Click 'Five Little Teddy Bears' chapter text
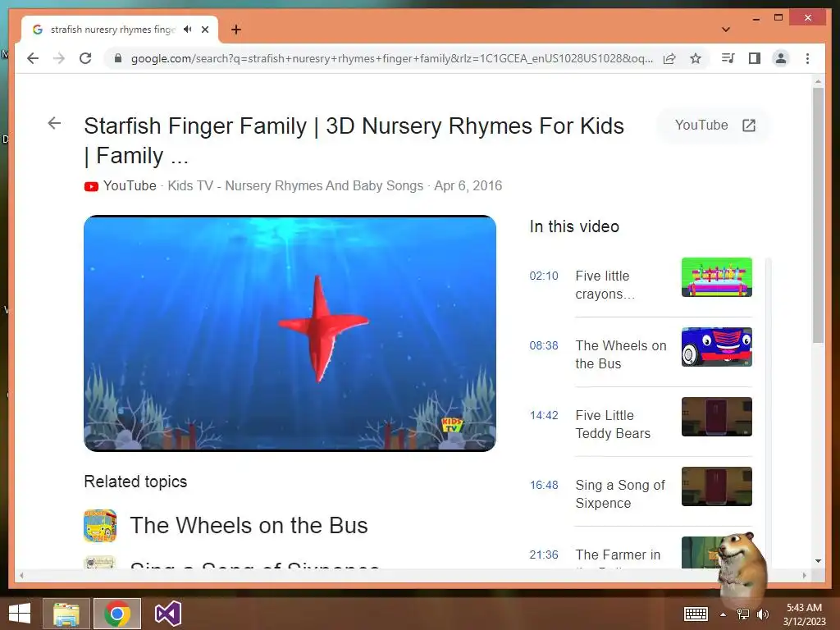 tap(613, 424)
